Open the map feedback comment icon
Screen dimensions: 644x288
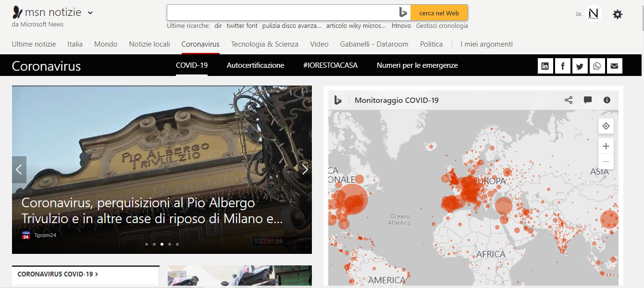[x=588, y=100]
